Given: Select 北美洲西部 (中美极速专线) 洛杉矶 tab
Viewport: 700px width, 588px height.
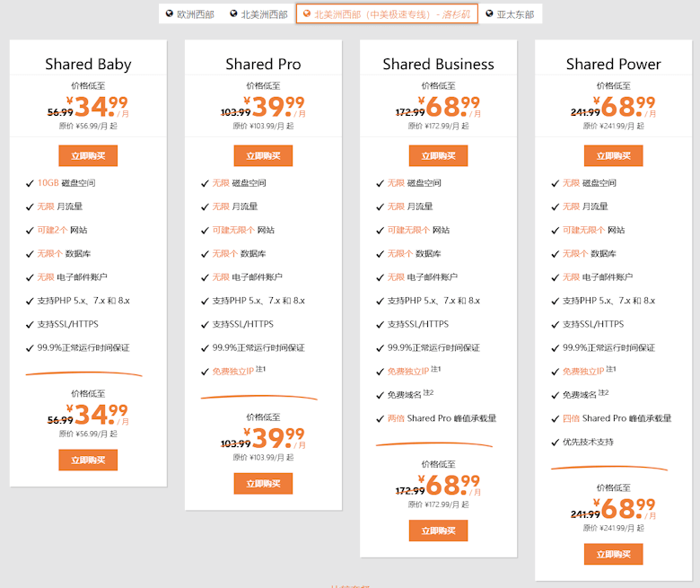Looking at the screenshot, I should (387, 14).
